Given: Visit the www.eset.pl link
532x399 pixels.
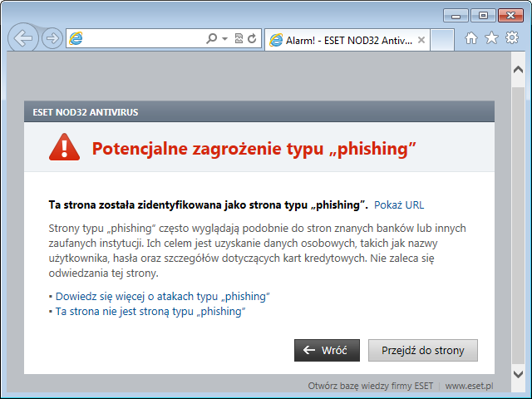Looking at the screenshot, I should point(469,386).
